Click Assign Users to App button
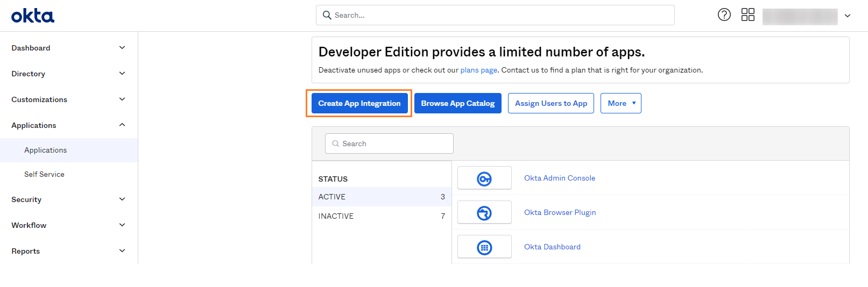The height and width of the screenshot is (287, 868). pyautogui.click(x=551, y=103)
